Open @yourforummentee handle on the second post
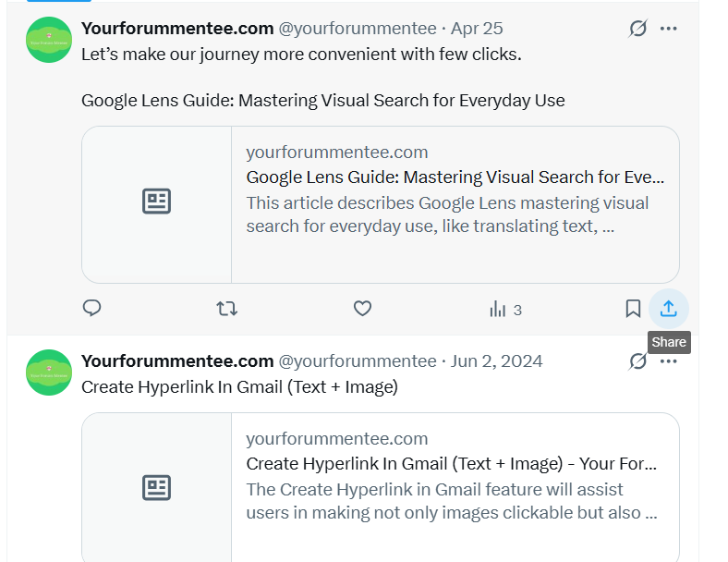Screen dimensions: 728x562 click(x=357, y=360)
